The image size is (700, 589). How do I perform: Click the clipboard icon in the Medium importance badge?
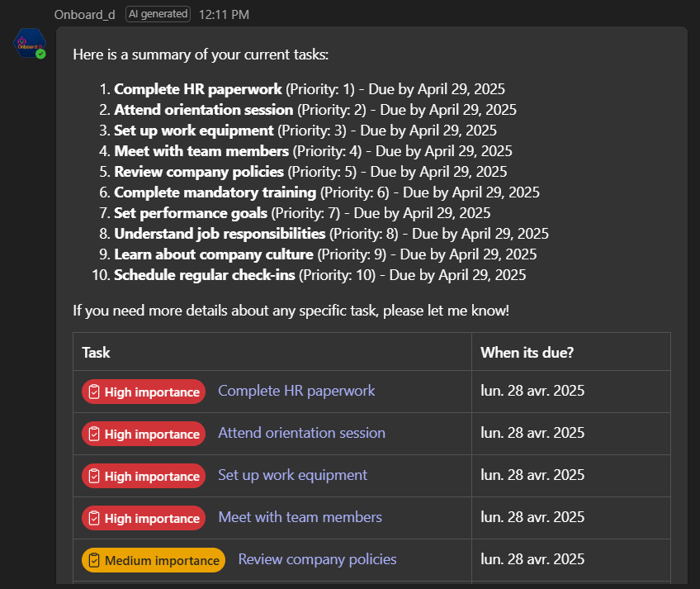94,560
